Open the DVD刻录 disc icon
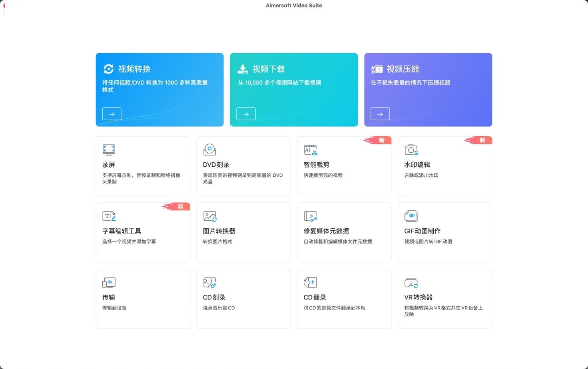The image size is (588, 369). coord(209,150)
